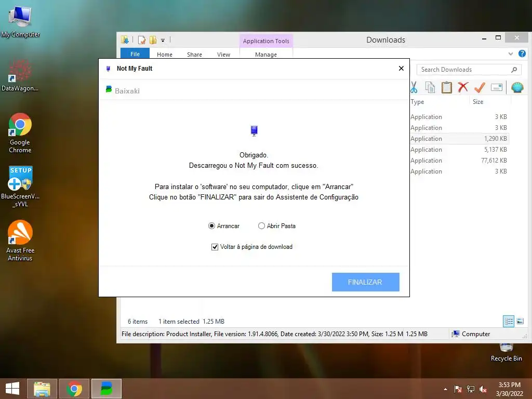
Task: Open Google Chrome desktop shortcut
Action: pos(20,133)
